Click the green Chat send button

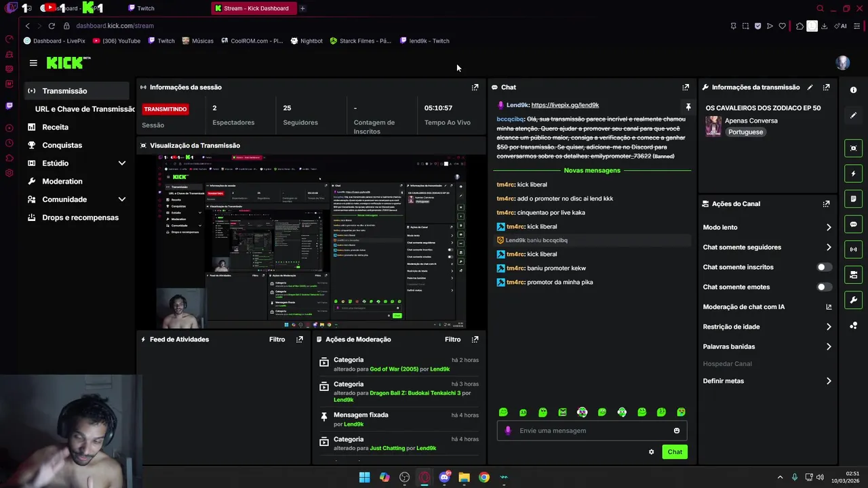point(675,452)
